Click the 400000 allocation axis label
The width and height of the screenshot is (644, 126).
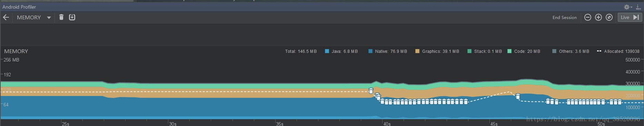(633, 72)
